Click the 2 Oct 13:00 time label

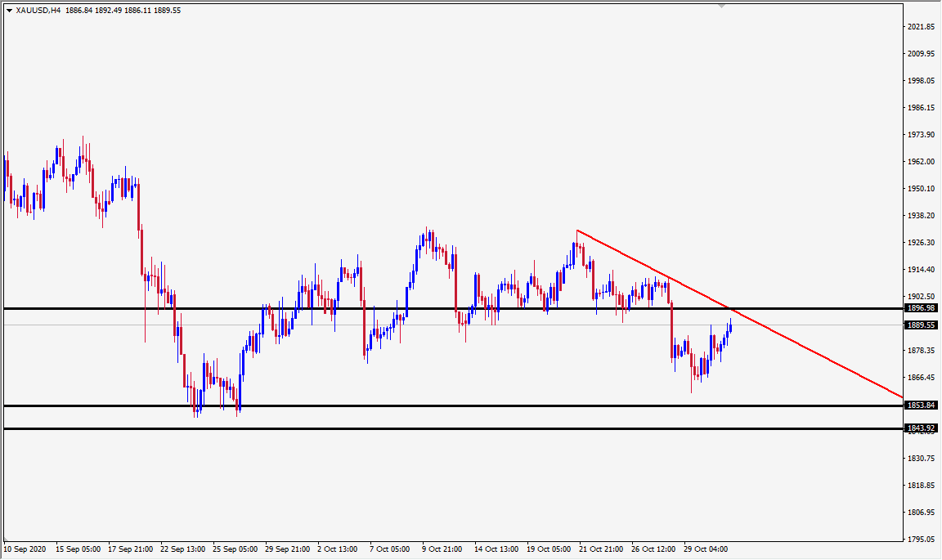pyautogui.click(x=337, y=549)
